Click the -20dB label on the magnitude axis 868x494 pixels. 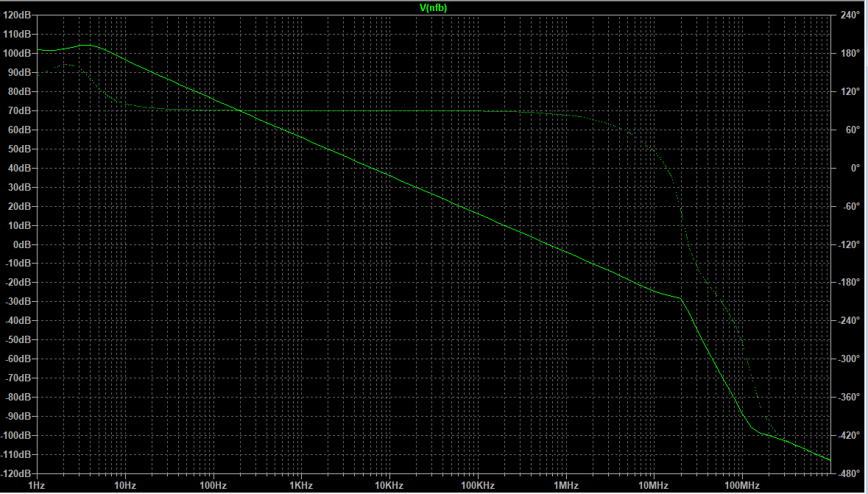(x=18, y=283)
